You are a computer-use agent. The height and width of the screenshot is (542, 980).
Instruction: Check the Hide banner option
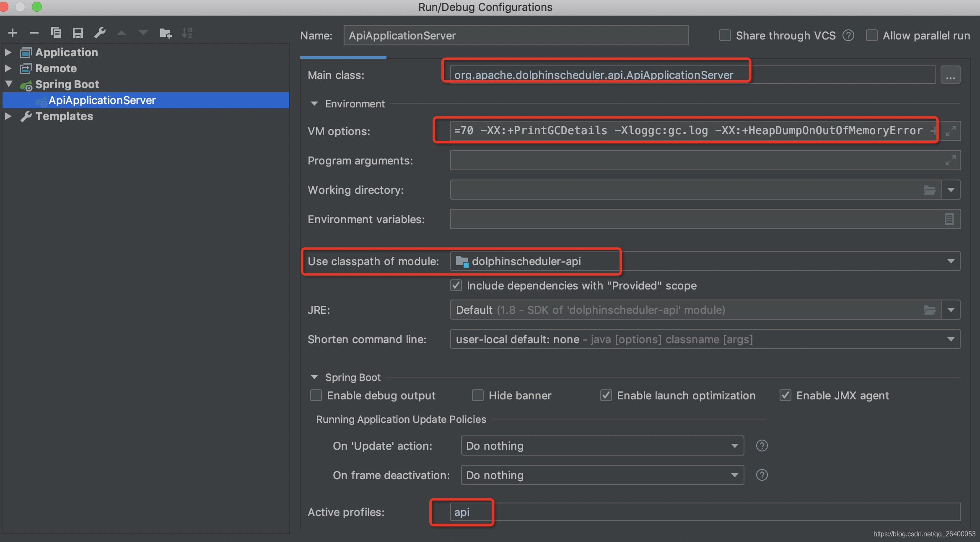(x=478, y=395)
